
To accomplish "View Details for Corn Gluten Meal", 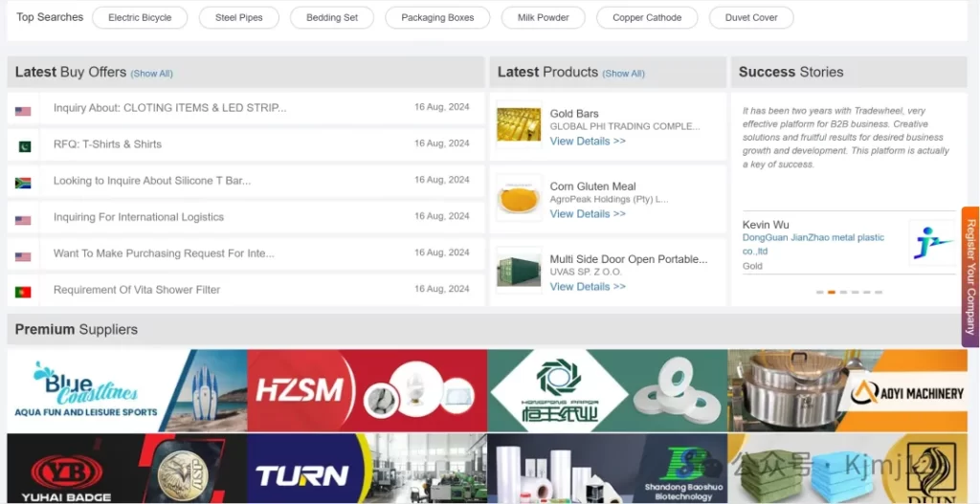I will 588,213.
